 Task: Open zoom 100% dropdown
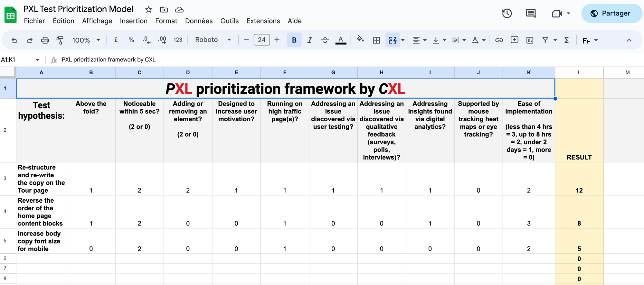coord(86,40)
